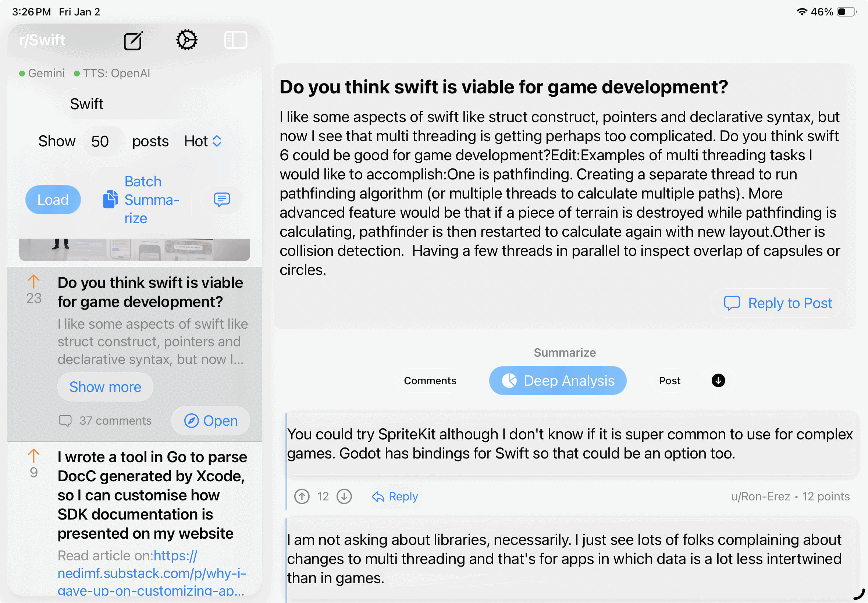Upvote the SpriteKit comment
This screenshot has width=868, height=603.
(302, 496)
